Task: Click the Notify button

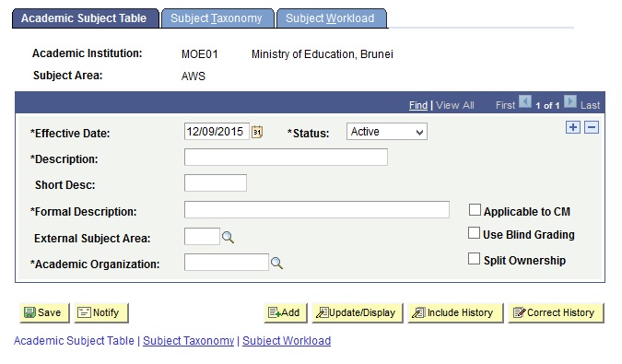Action: (x=101, y=312)
